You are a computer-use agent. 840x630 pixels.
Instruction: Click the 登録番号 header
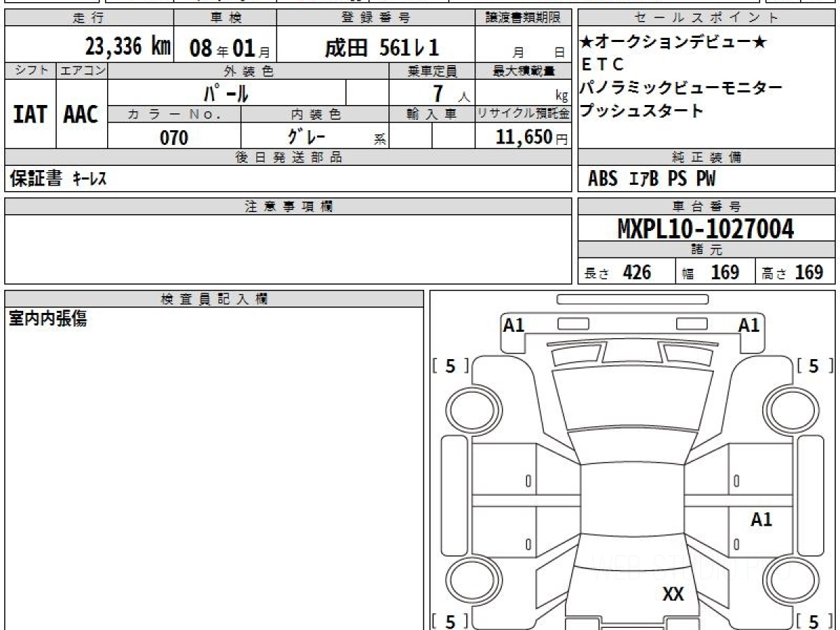coord(376,18)
